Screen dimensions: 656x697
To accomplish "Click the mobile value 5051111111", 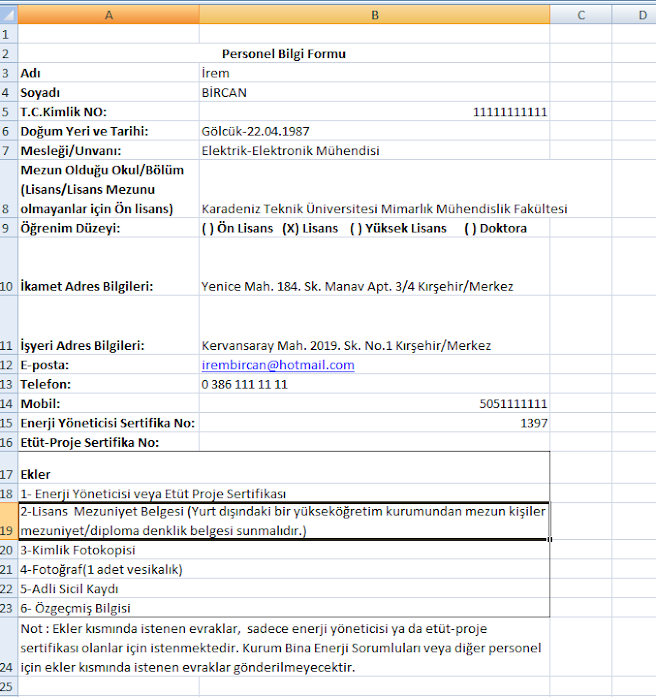I will point(513,404).
